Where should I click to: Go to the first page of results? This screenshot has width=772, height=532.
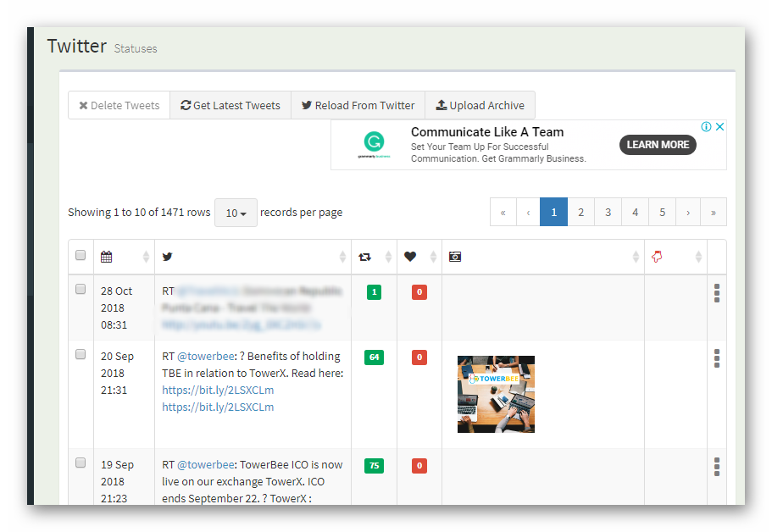click(x=503, y=212)
